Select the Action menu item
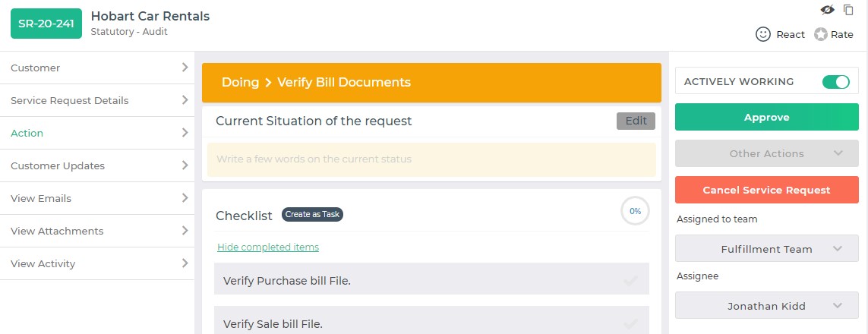Viewport: 868px width, 334px height. (97, 134)
